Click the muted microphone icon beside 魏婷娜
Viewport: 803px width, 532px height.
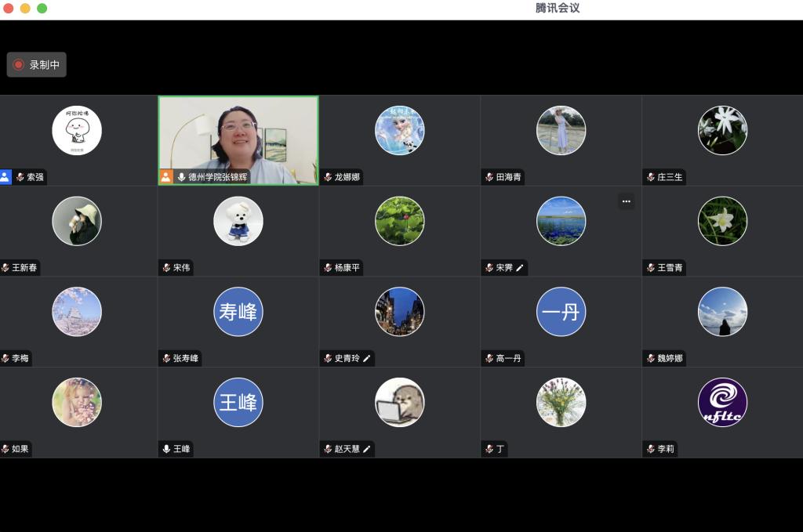point(651,359)
